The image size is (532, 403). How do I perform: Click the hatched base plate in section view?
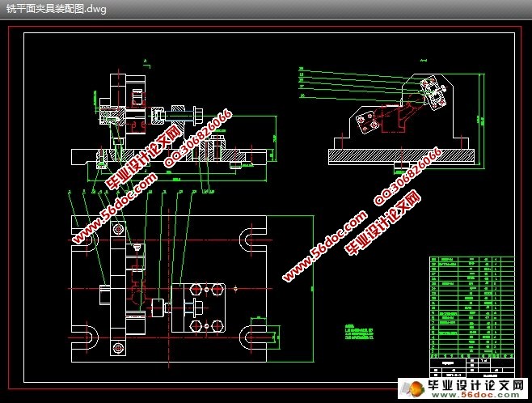click(400, 155)
